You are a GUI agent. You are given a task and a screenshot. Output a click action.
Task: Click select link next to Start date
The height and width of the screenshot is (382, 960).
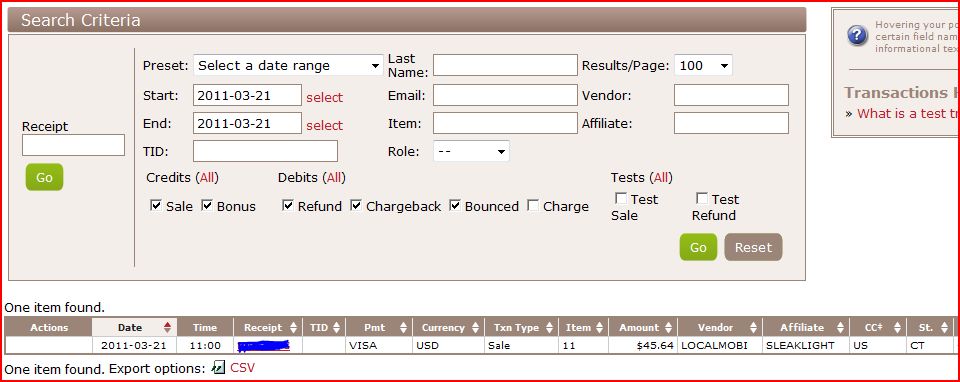coord(324,97)
